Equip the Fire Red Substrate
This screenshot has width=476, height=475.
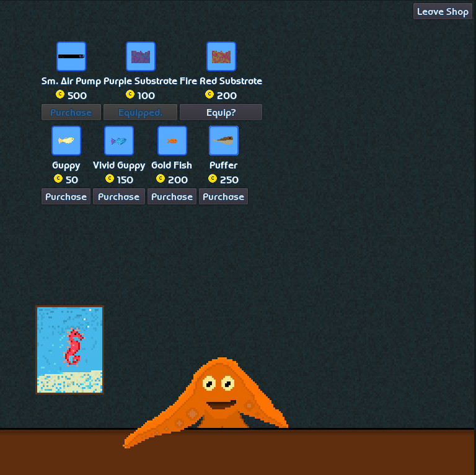click(221, 112)
